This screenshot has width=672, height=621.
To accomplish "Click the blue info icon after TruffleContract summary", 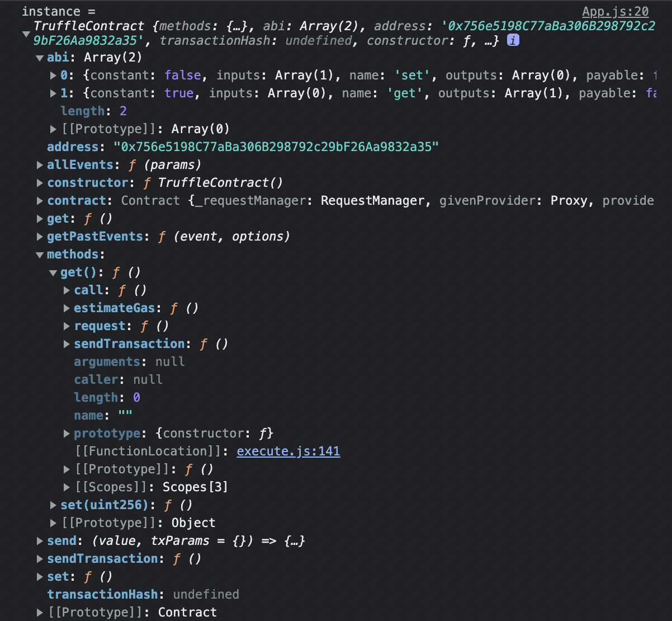I will click(x=513, y=40).
